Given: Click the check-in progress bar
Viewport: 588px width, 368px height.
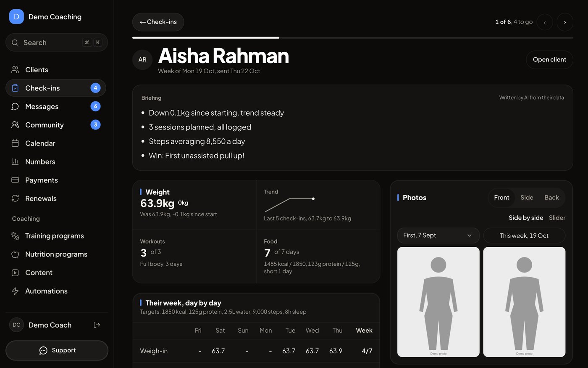Looking at the screenshot, I should [x=353, y=37].
